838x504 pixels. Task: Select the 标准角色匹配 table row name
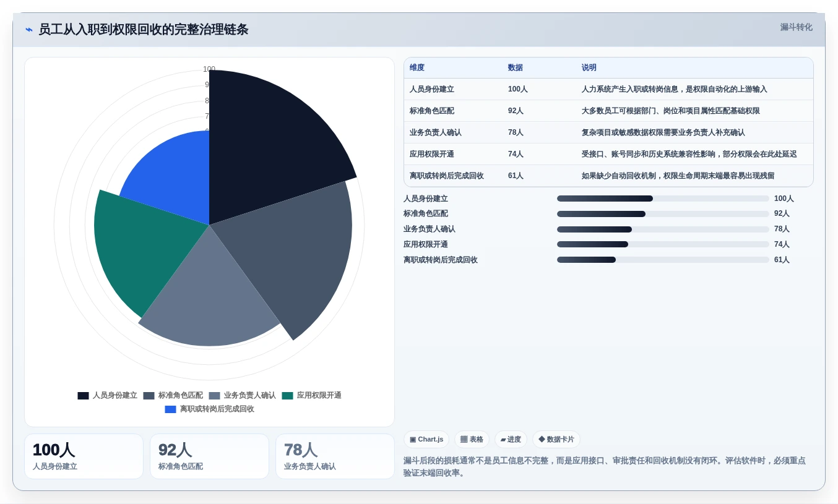point(432,111)
